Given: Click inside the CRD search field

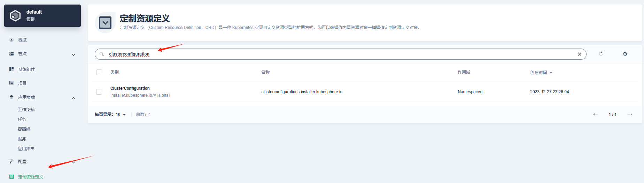Looking at the screenshot, I should pyautogui.click(x=341, y=54).
